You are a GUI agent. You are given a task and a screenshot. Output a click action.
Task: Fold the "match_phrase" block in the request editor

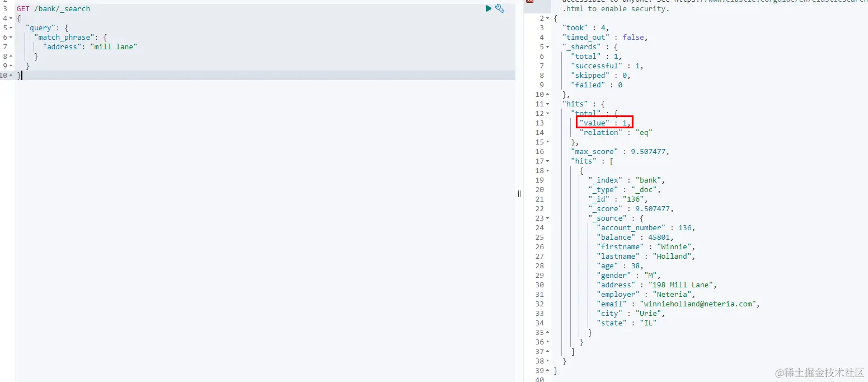coord(11,38)
